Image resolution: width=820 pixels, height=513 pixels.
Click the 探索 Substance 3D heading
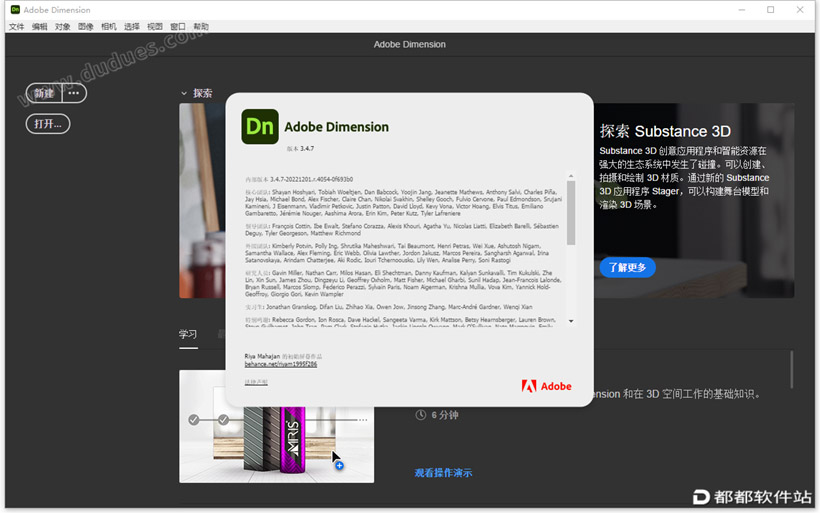[665, 131]
